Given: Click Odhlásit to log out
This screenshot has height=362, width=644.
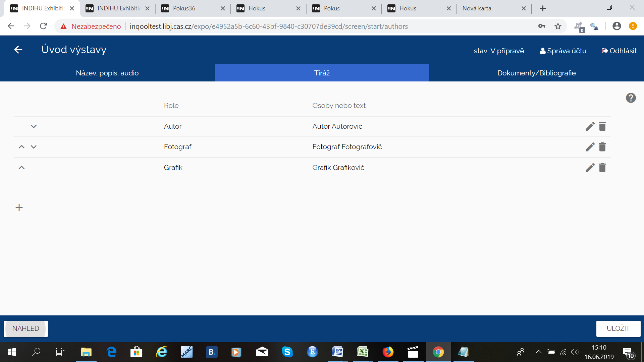Looking at the screenshot, I should pyautogui.click(x=619, y=51).
